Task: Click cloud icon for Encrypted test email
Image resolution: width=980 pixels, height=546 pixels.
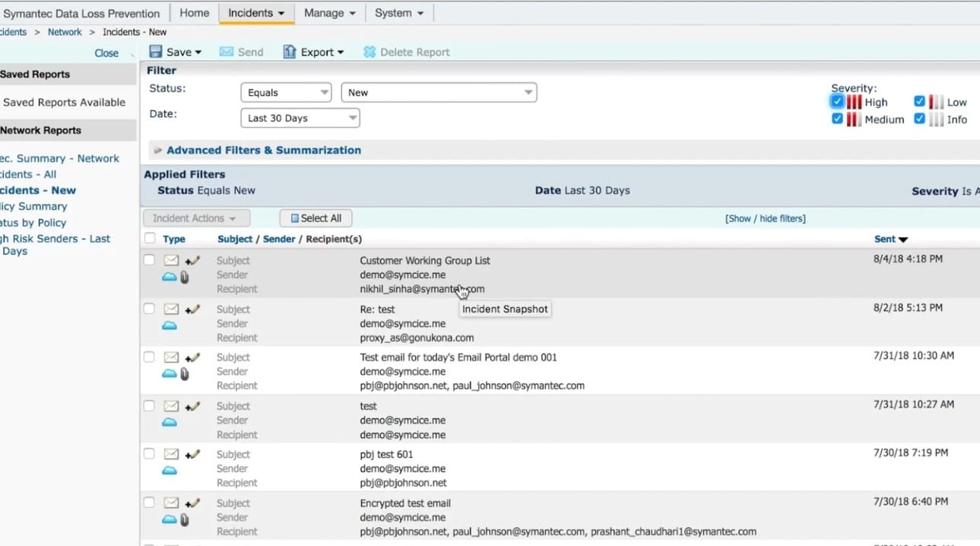Action: tap(170, 519)
